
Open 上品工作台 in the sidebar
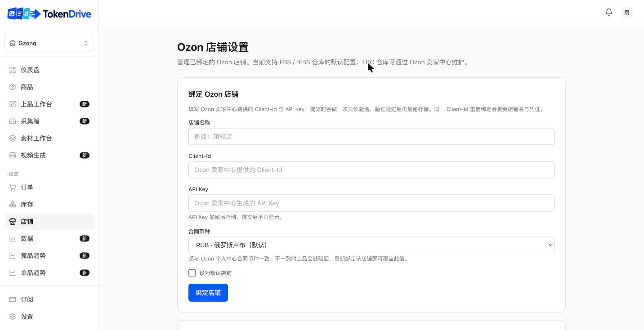pos(49,104)
